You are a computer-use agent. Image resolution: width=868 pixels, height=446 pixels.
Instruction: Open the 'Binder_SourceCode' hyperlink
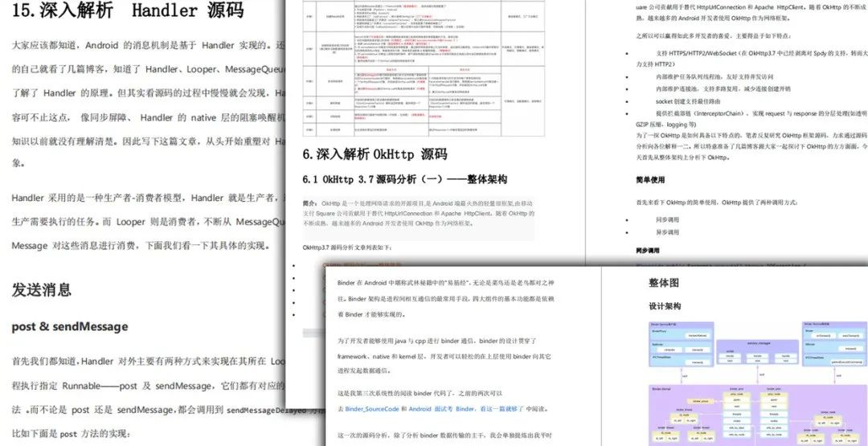pos(372,409)
